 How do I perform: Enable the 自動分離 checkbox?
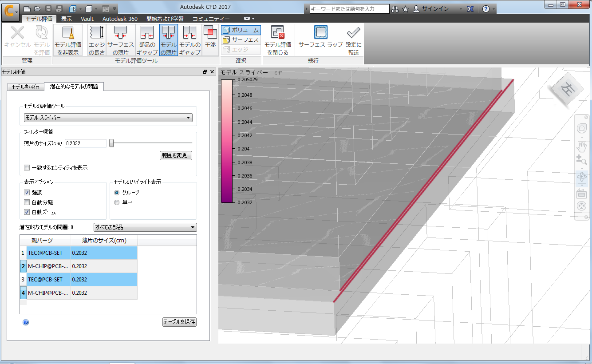(x=27, y=202)
